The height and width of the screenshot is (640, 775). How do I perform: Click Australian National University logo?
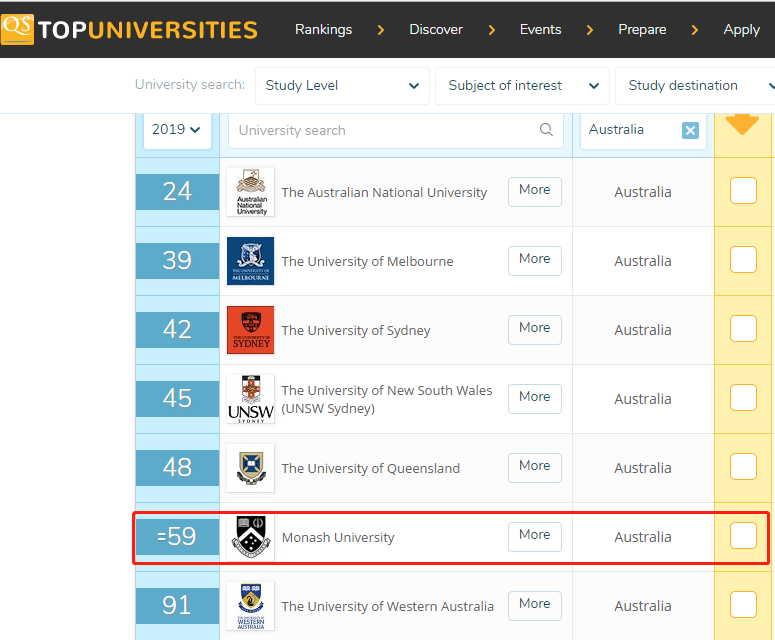tap(250, 192)
